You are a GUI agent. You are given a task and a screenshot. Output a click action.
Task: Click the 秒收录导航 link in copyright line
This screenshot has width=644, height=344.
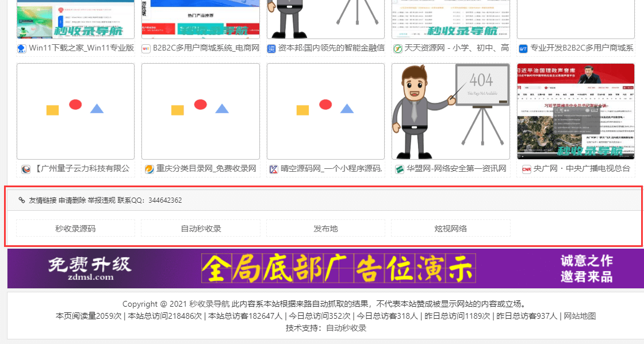[x=209, y=304]
